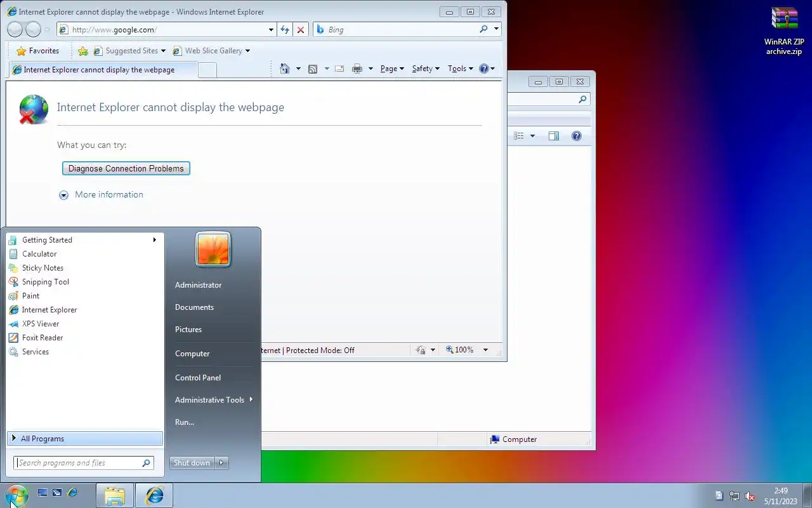Click Diagnose Connection Problems button
This screenshot has height=508, width=812.
(126, 168)
